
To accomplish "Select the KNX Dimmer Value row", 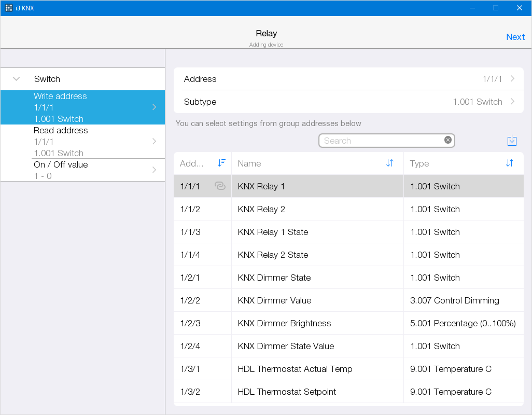I will point(317,300).
